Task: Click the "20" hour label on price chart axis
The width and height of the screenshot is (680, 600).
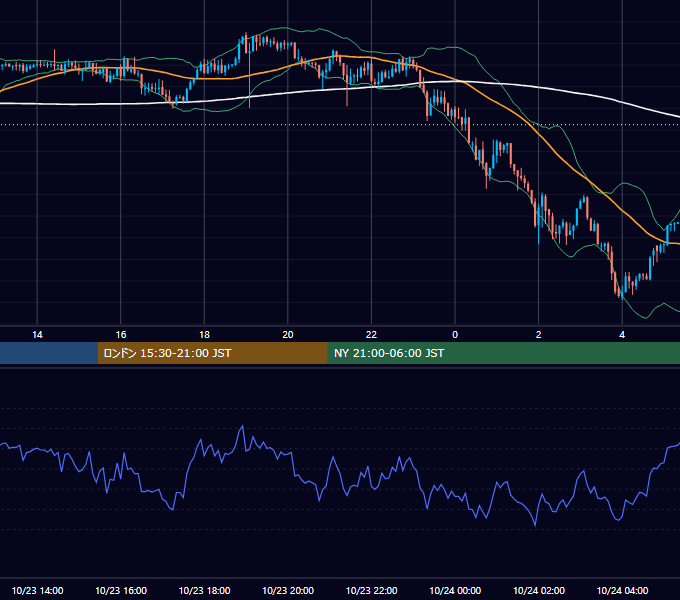Action: point(288,335)
